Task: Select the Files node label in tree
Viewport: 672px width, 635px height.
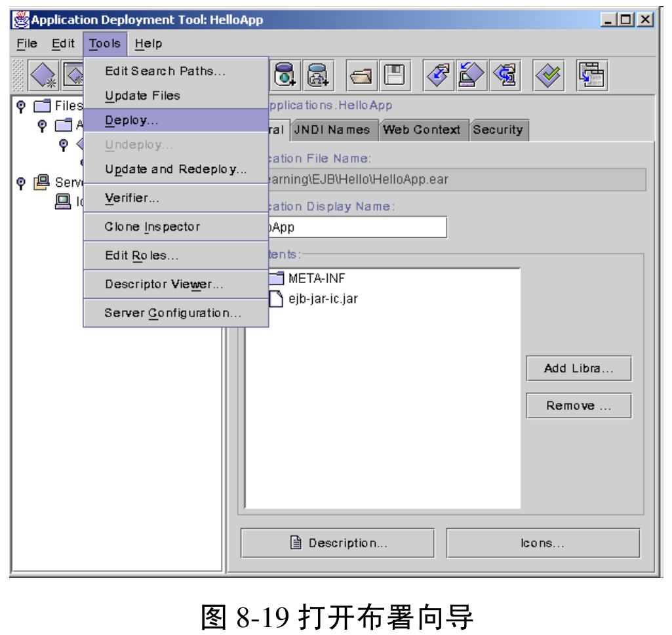Action: point(69,106)
